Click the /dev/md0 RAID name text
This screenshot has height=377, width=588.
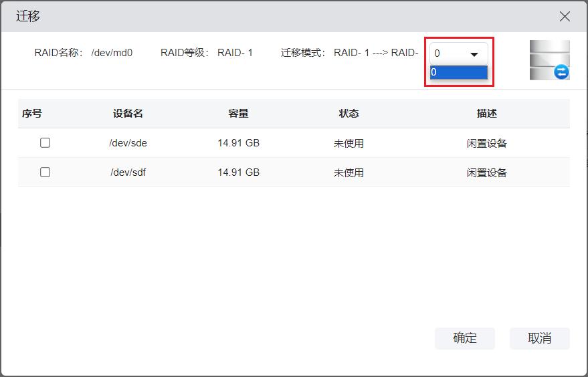[112, 53]
